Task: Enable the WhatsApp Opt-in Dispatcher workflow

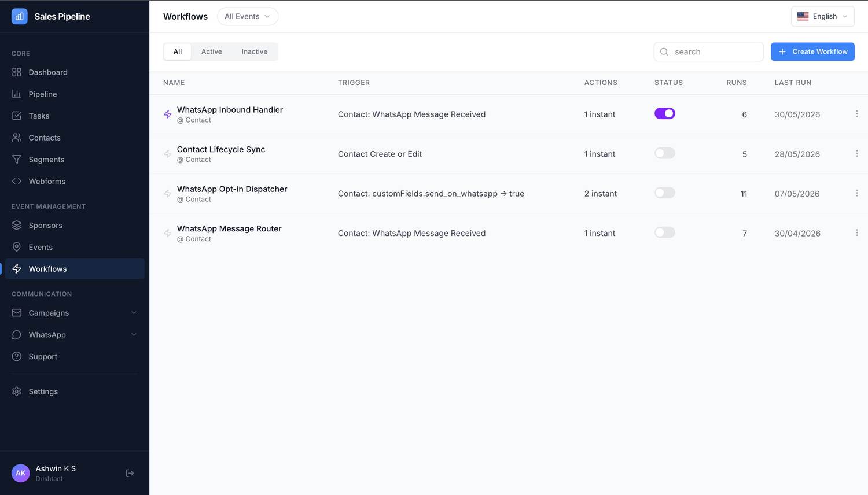Action: [665, 193]
